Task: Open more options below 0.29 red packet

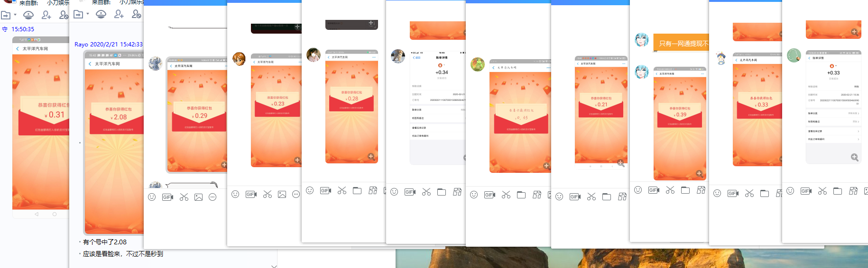Action: coord(212,197)
